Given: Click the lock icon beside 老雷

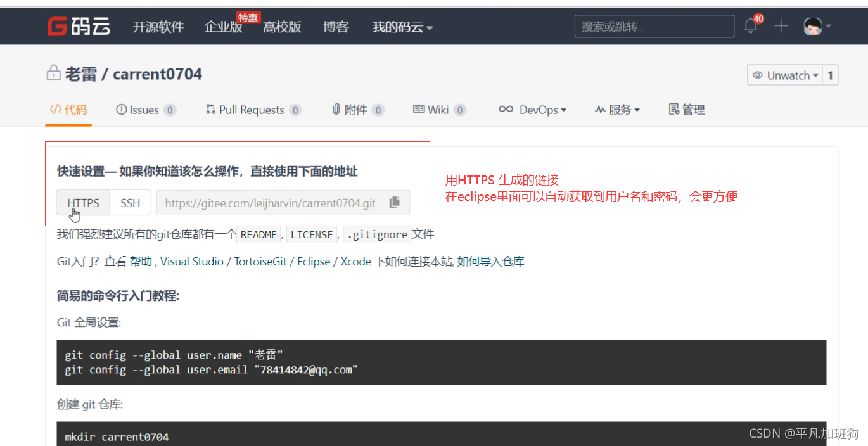Looking at the screenshot, I should click(x=53, y=73).
